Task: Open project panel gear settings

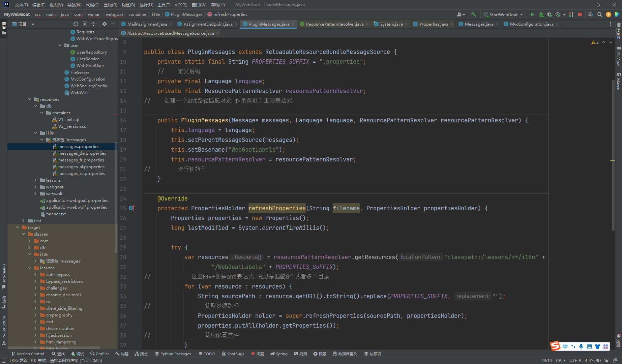Action: 105,24
